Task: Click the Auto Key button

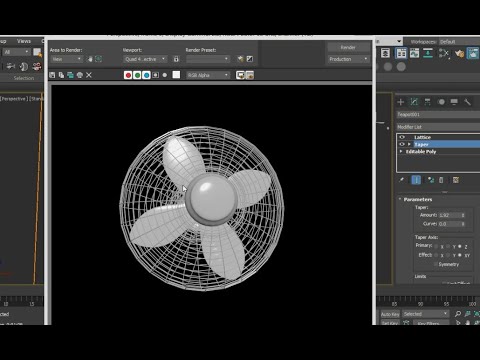Action: [x=390, y=314]
